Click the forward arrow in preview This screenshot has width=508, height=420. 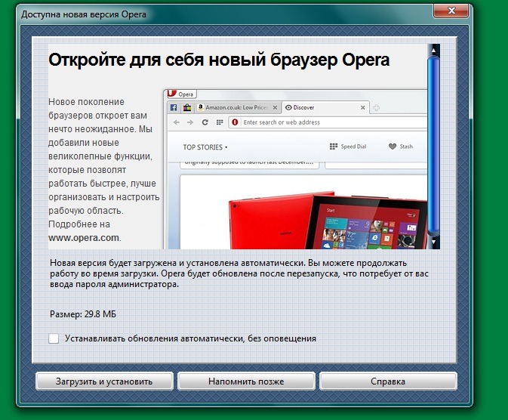pyautogui.click(x=190, y=122)
